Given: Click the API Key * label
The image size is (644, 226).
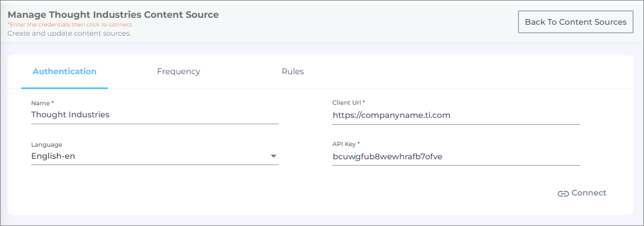Looking at the screenshot, I should [x=346, y=144].
